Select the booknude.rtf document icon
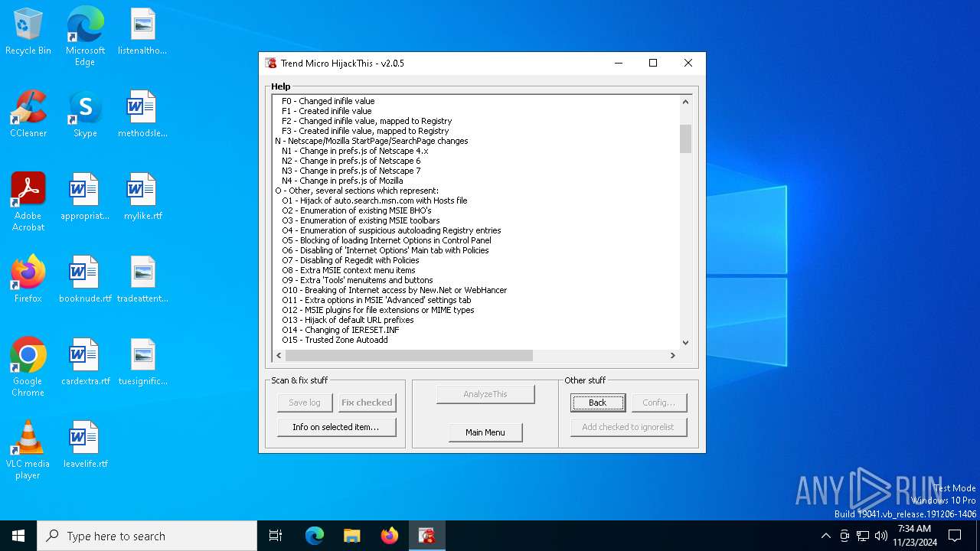Viewport: 980px width, 551px height. [85, 280]
